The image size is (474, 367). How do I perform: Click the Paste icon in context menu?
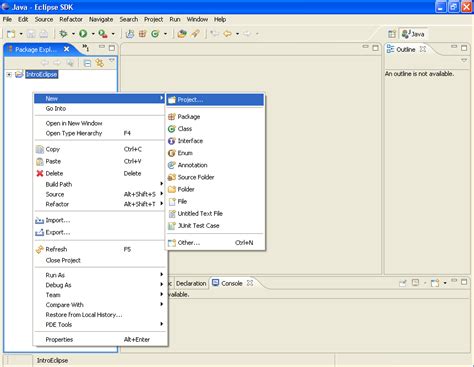pyautogui.click(x=40, y=161)
